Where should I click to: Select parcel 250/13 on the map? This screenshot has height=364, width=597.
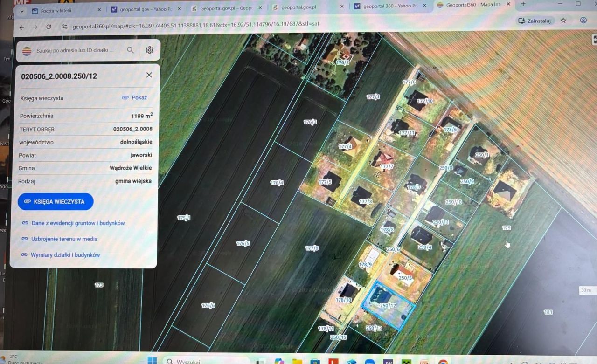(374, 328)
